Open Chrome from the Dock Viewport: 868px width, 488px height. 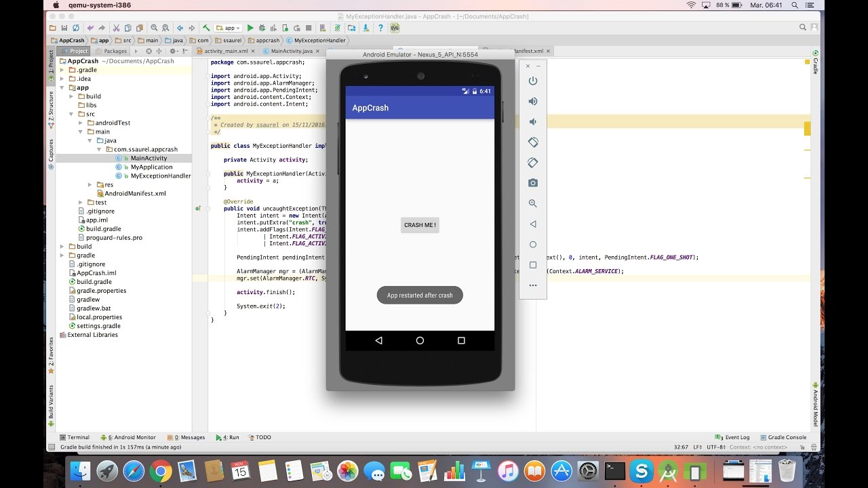point(161,470)
